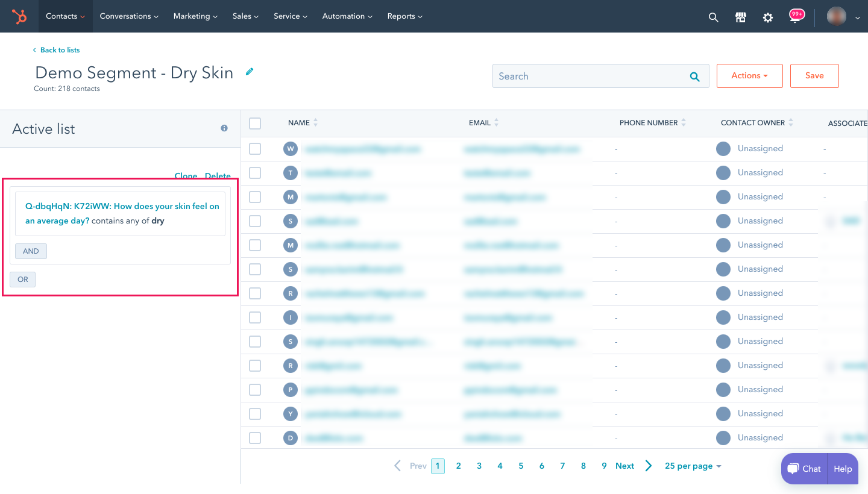Screen dimensions: 868x494
Task: Click the HubSpot sprocket logo
Action: pyautogui.click(x=20, y=16)
